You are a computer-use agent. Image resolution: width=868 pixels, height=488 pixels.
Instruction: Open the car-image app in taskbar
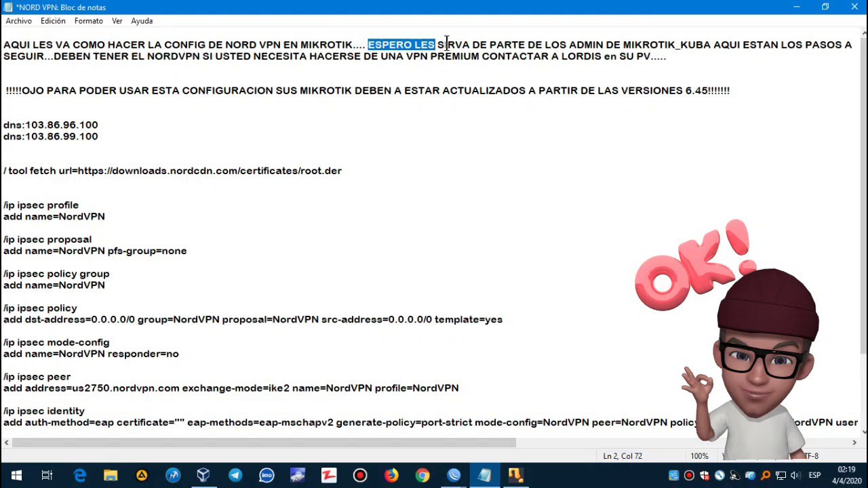point(298,475)
